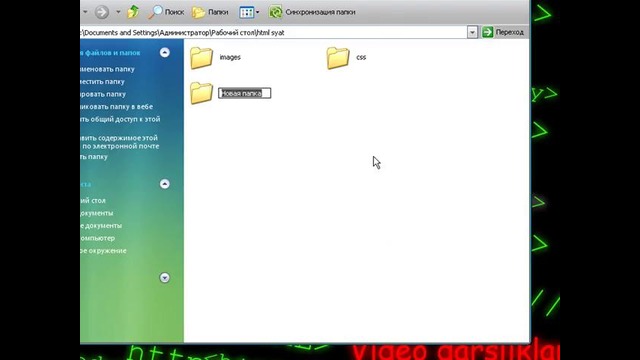Click the copy folder link
This screenshot has height=360, width=640.
103,94
